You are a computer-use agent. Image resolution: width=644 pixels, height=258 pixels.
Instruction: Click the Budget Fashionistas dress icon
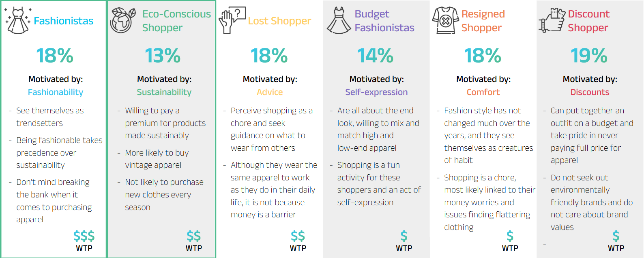click(x=339, y=20)
